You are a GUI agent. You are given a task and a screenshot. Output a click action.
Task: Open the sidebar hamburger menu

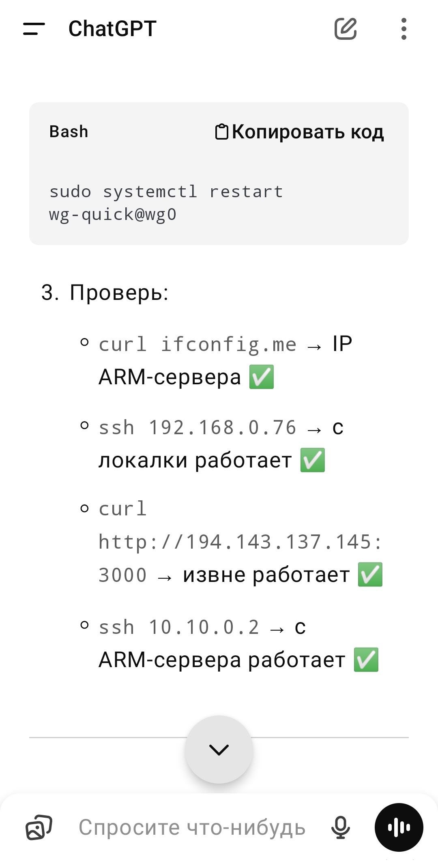point(34,28)
